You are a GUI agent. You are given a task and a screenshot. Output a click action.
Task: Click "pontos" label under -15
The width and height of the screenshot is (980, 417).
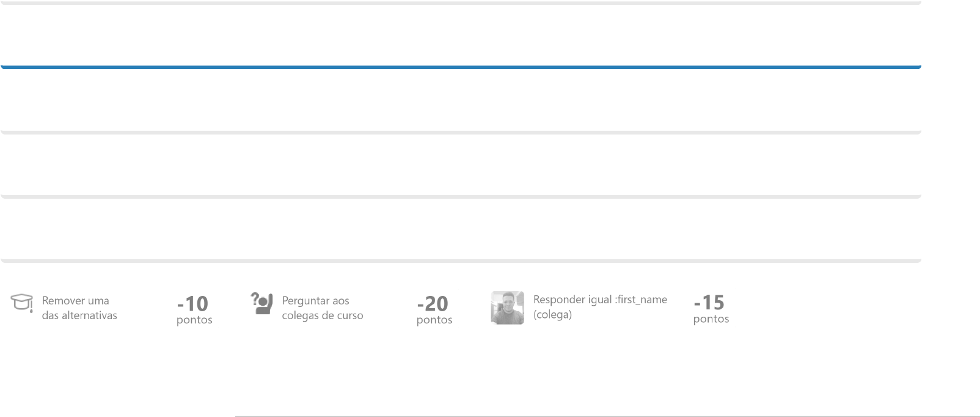coord(711,319)
